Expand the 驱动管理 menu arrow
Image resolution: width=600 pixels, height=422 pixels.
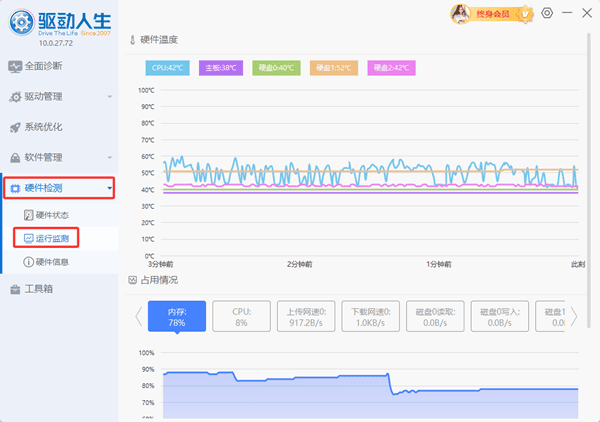point(109,97)
